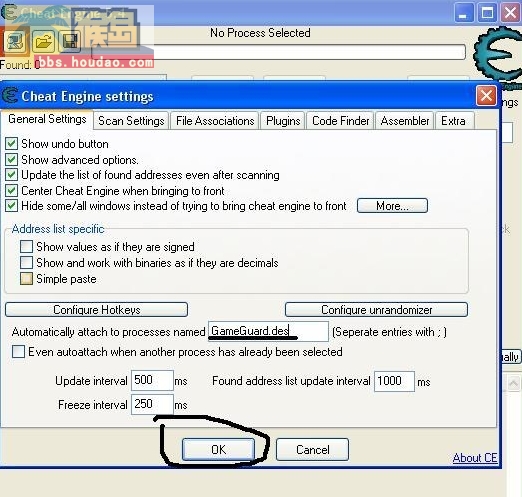Viewport: 522px width, 497px height.
Task: Go to the Assembler tab
Action: 405,121
